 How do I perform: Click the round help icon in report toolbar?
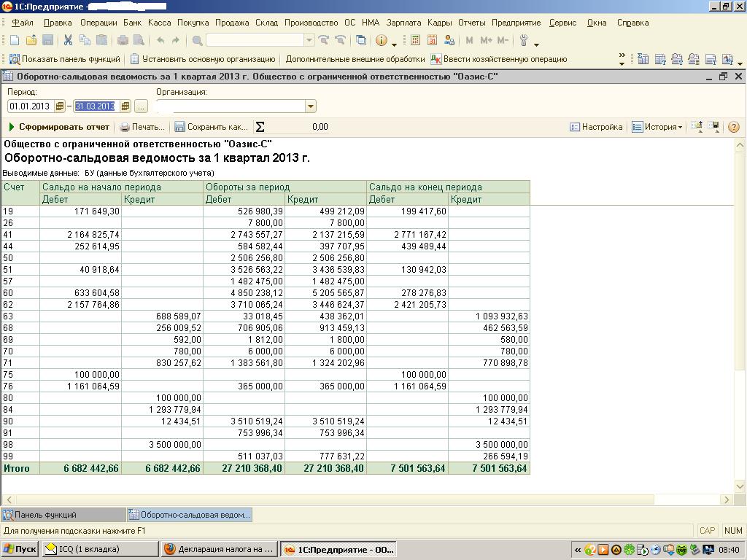pyautogui.click(x=734, y=127)
